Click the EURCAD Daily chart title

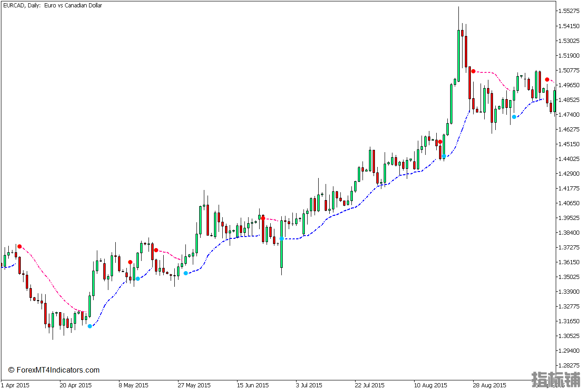(52, 6)
